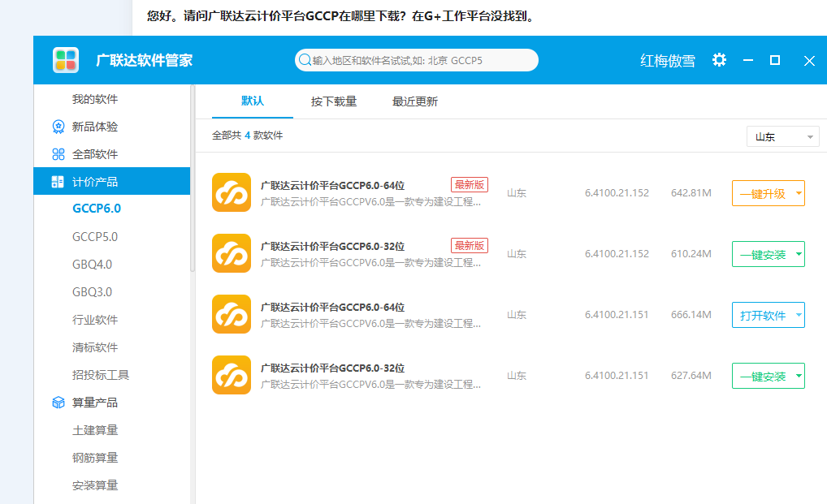Screen dimensions: 827x504
Task: Click the 666.14M size value
Action: pyautogui.click(x=691, y=315)
